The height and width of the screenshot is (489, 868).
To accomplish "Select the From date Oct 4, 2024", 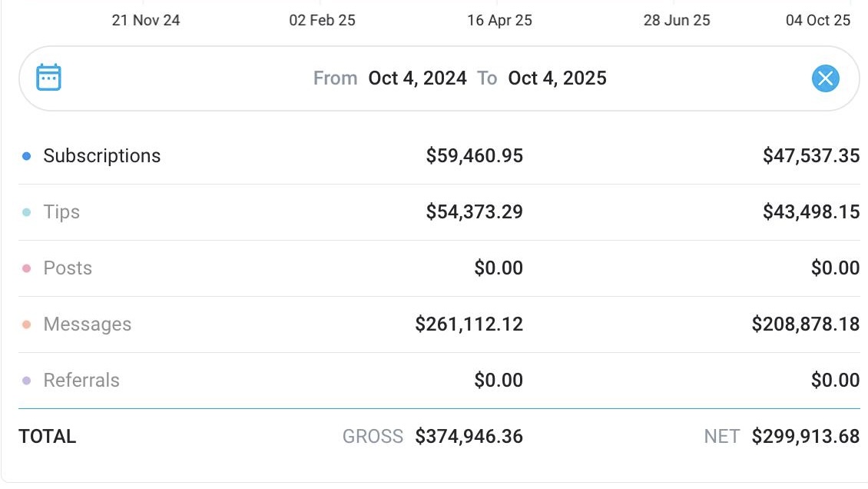I will pyautogui.click(x=417, y=78).
